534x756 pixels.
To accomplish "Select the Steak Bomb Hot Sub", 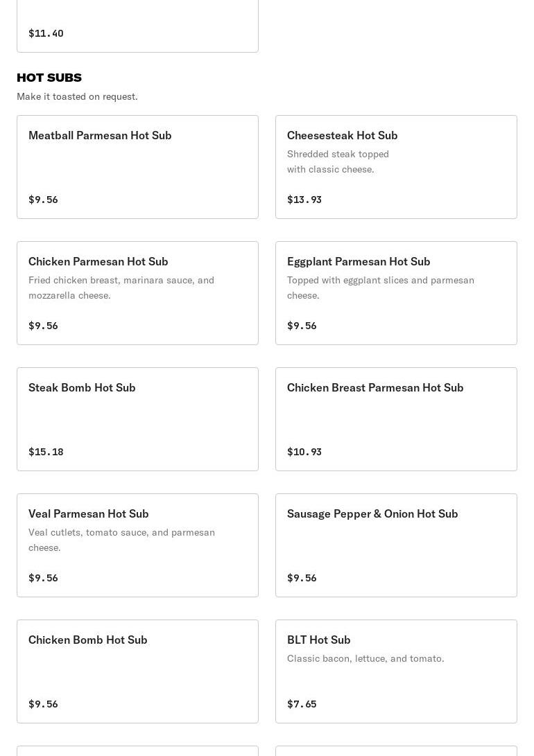I will coord(137,419).
